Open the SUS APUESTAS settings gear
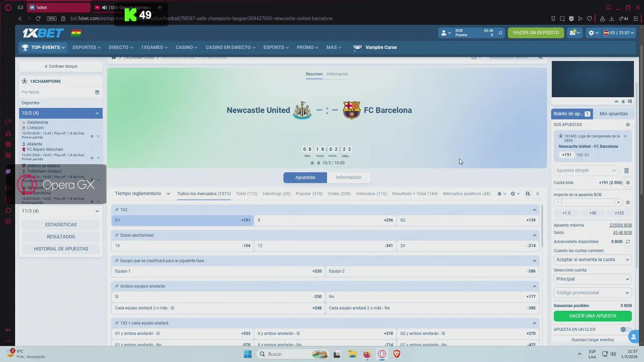 point(627,125)
